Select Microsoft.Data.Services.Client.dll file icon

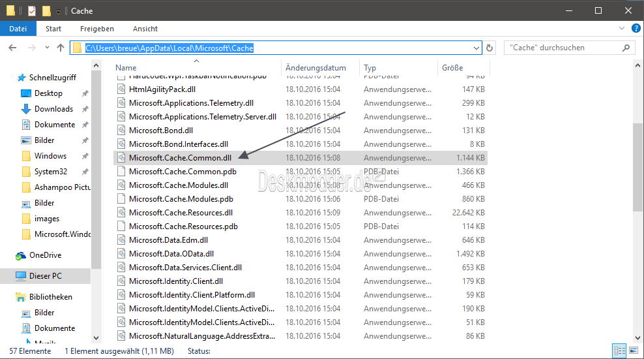point(121,268)
